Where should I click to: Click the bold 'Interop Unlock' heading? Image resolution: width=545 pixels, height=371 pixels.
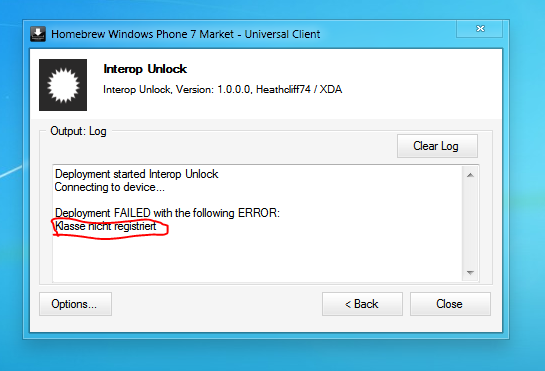point(145,69)
